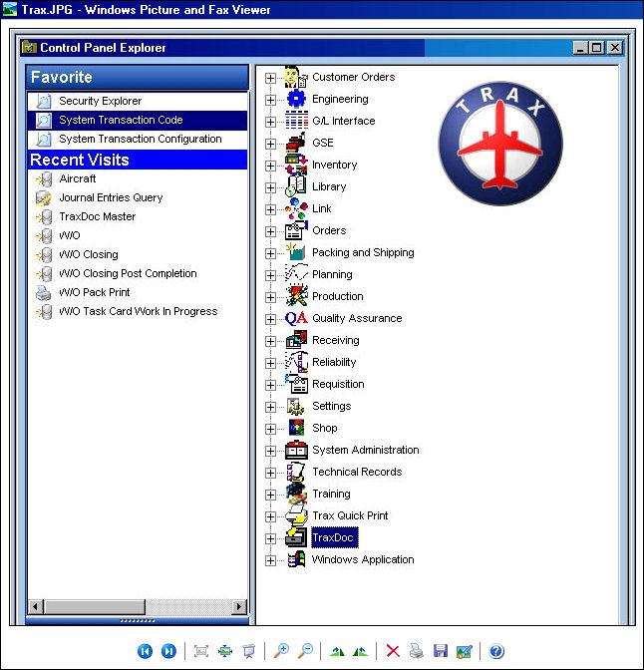Image resolution: width=644 pixels, height=670 pixels.
Task: Select System Transaction Code favorite
Action: click(138, 120)
